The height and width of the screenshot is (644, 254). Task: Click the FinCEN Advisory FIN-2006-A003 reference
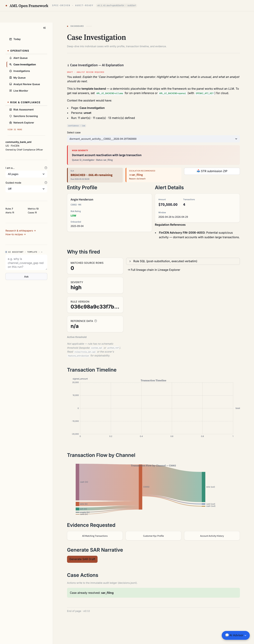pos(182,233)
